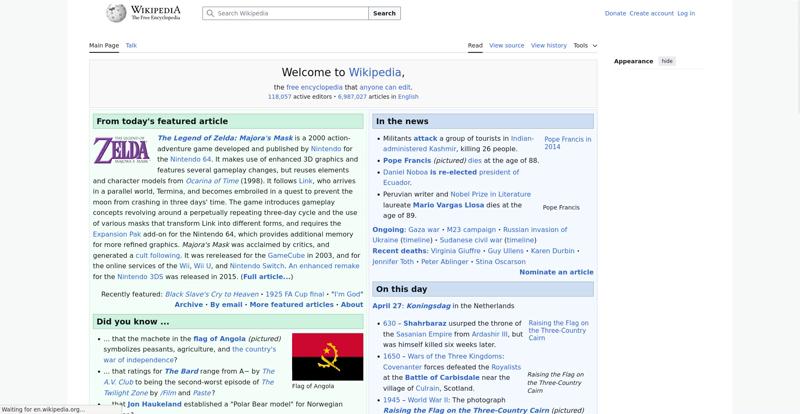Open Nobel Prize in Literature link
Screen dimensions: 800x414
coord(491,194)
